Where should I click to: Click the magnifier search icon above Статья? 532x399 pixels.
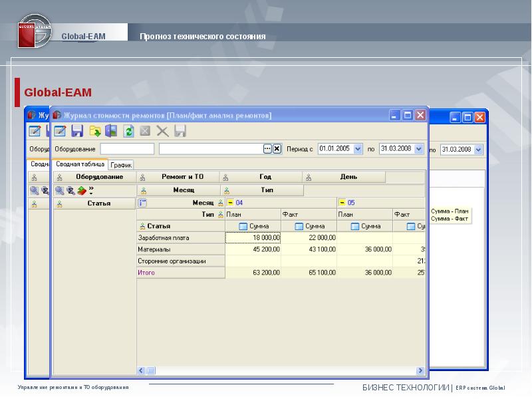60,190
